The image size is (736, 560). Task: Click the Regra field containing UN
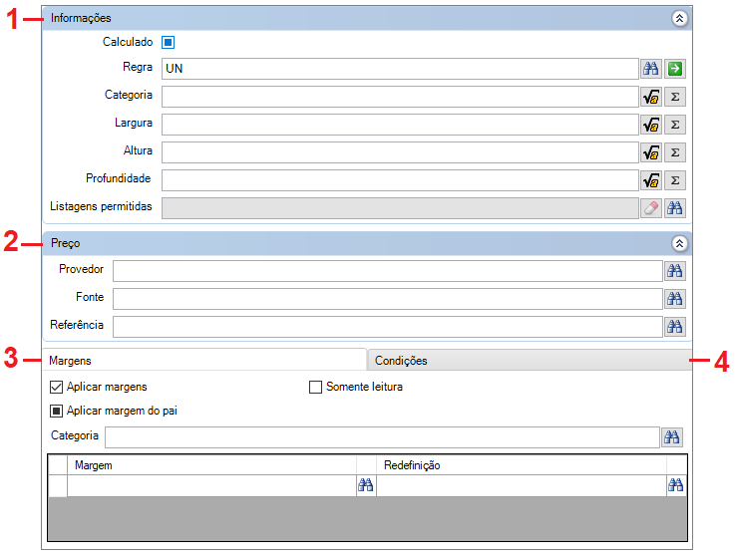click(400, 69)
